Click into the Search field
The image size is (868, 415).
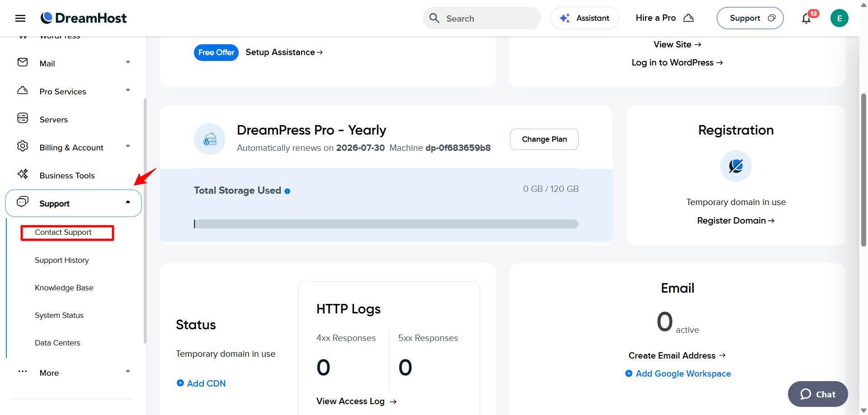pyautogui.click(x=482, y=18)
